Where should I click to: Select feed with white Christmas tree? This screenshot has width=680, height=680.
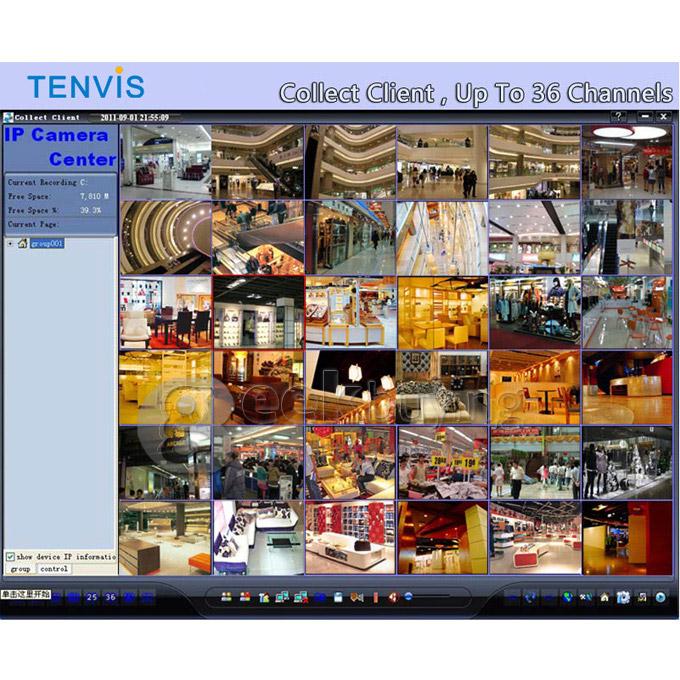[627, 463]
